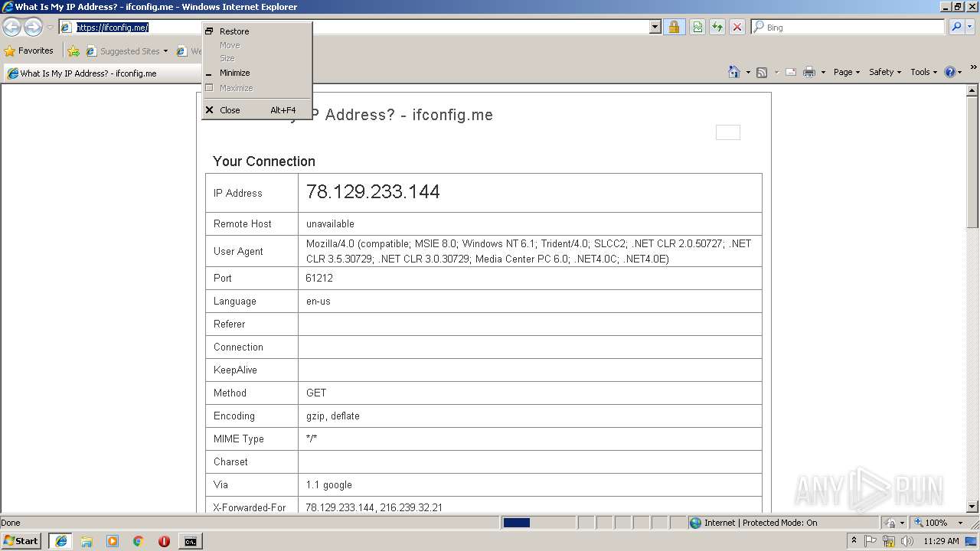Open the Tools menu dropdown
Image resolution: width=980 pixels, height=551 pixels.
923,72
